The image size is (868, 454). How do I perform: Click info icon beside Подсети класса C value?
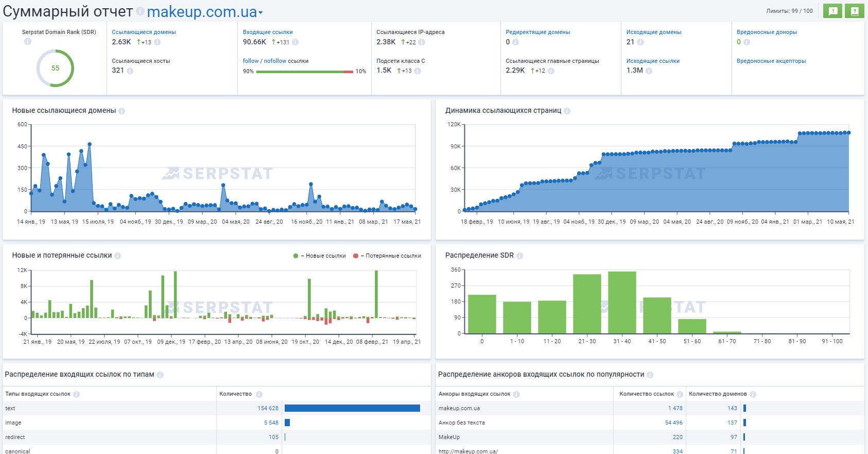[x=418, y=71]
